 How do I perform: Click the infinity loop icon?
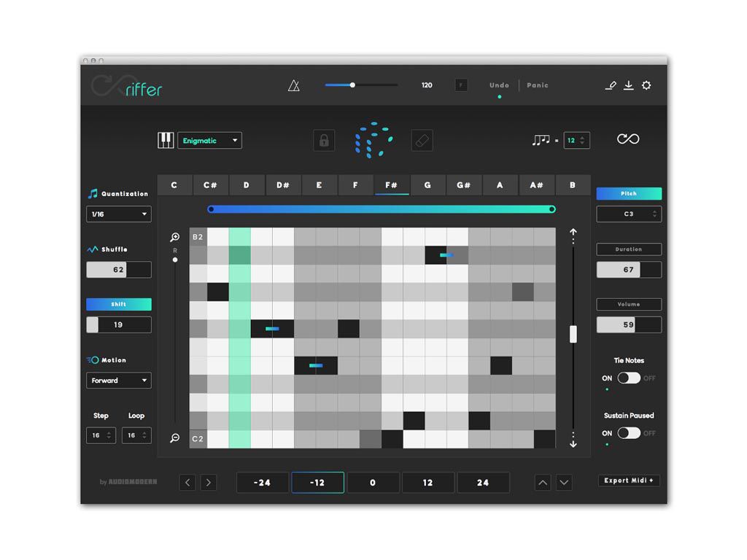coord(627,139)
